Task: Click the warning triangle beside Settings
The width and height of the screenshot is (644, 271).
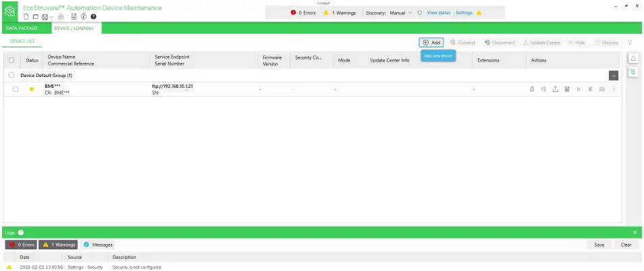Action: pyautogui.click(x=479, y=13)
